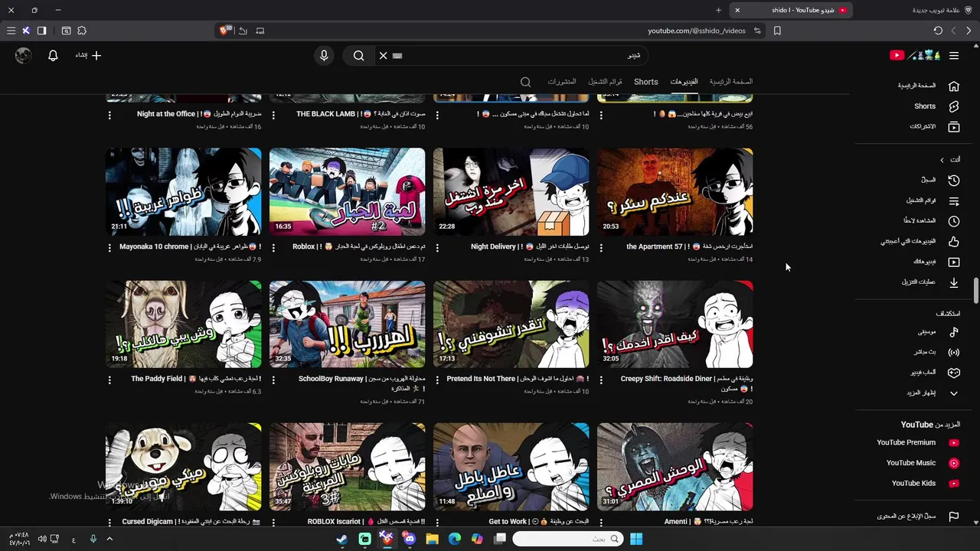Open Roblox لعبة الحبار thumbnail
Image resolution: width=980 pixels, height=551 pixels.
point(347,192)
